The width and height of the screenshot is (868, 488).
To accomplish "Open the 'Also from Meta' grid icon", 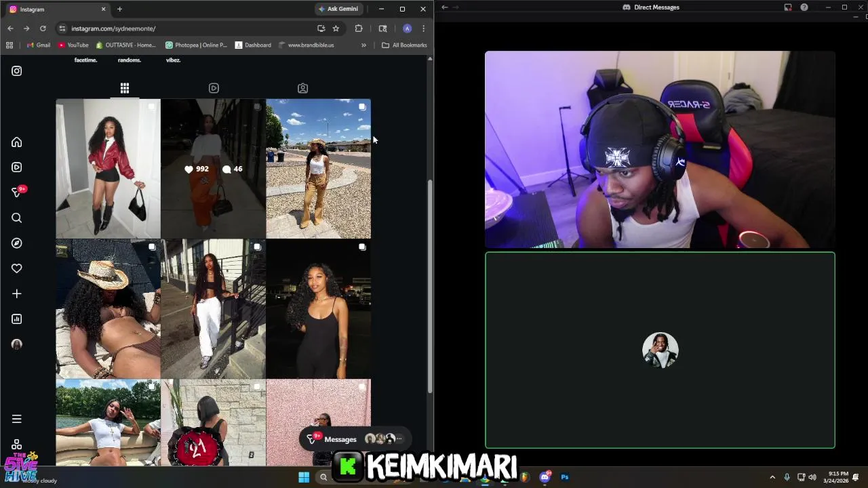I will pyautogui.click(x=17, y=445).
